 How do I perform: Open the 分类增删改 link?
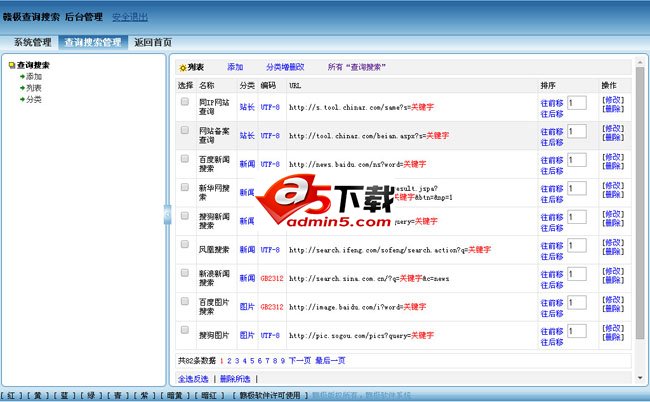pyautogui.click(x=285, y=67)
